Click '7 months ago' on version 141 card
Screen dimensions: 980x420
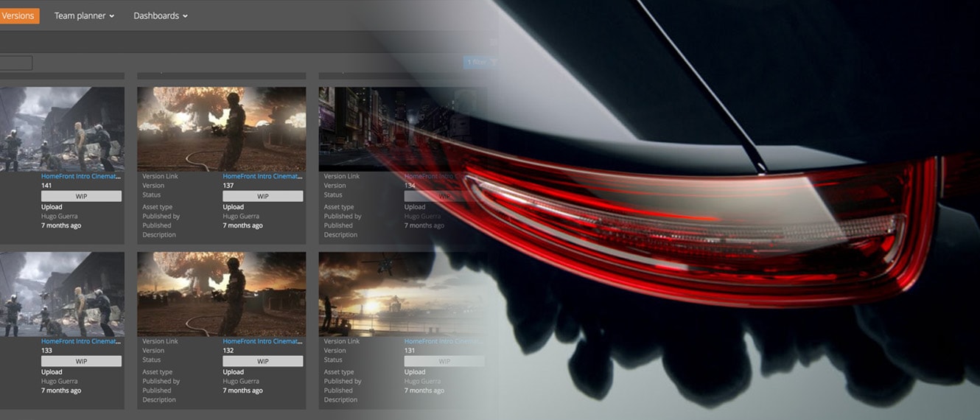[x=61, y=225]
